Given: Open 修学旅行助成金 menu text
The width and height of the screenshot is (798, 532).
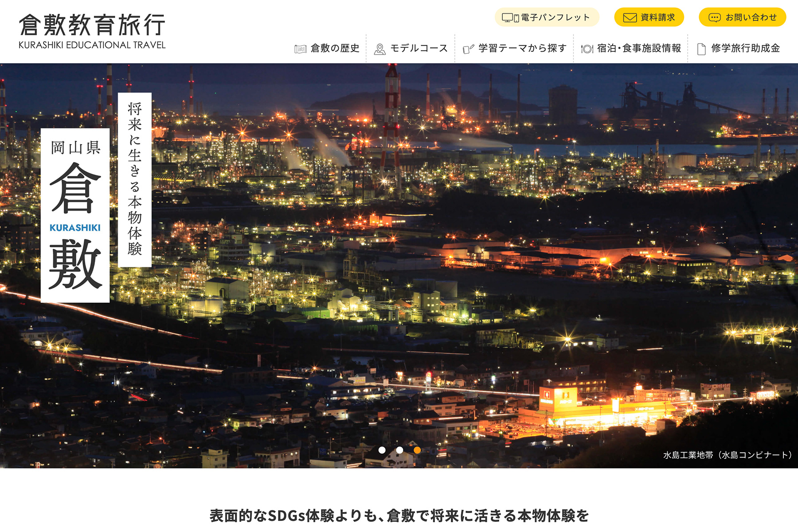Looking at the screenshot, I should (745, 48).
